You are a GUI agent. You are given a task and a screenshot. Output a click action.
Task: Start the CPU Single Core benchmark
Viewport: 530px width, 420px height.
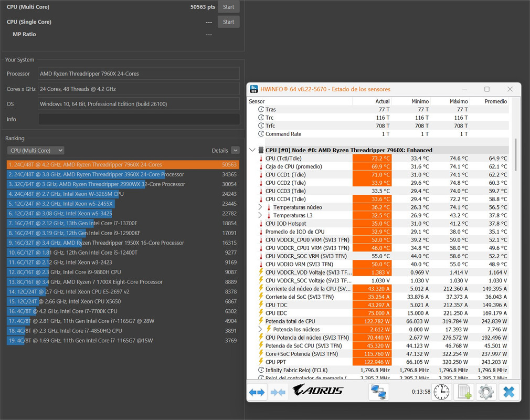pyautogui.click(x=228, y=22)
